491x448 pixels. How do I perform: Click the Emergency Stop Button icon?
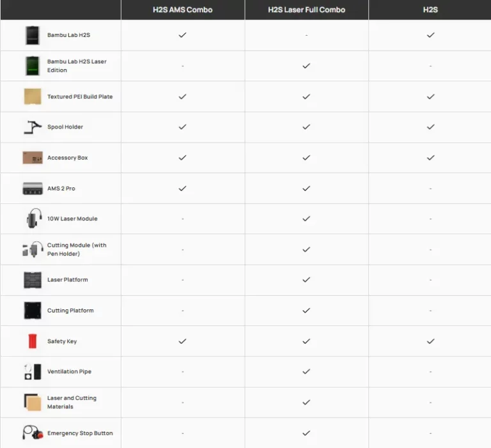click(x=33, y=433)
